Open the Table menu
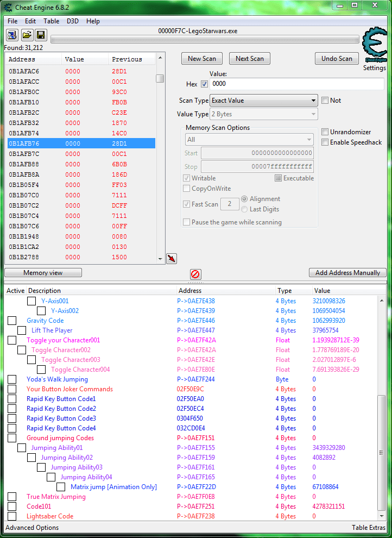This screenshot has width=392, height=538. tap(52, 21)
